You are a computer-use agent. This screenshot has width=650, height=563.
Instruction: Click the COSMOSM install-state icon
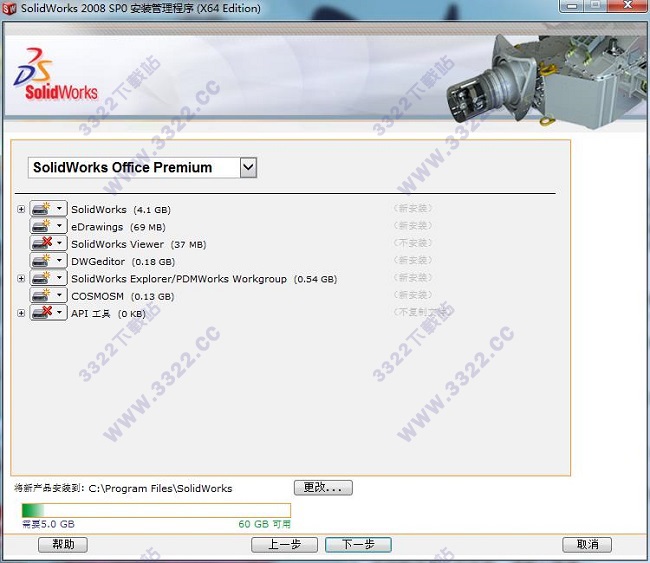[42, 296]
